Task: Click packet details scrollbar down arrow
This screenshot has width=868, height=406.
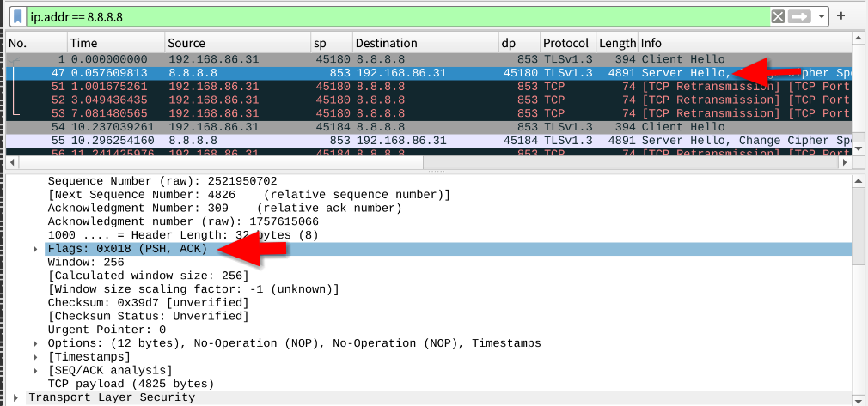Action: pos(859,400)
